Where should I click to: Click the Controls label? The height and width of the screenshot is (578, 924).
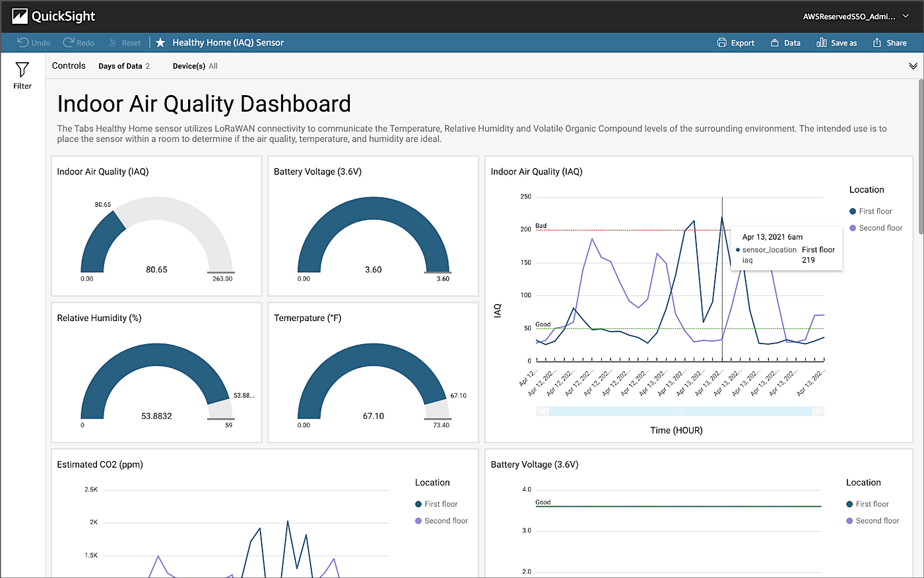coord(69,65)
